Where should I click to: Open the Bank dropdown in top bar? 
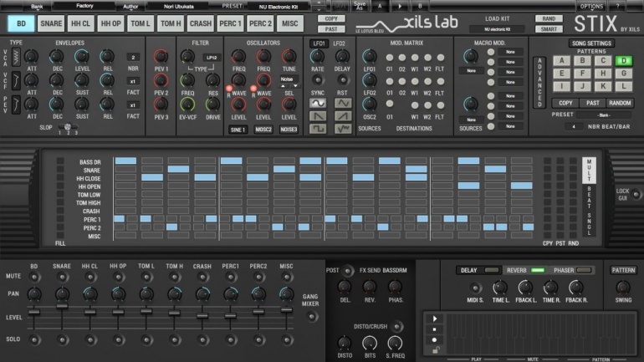37,6
